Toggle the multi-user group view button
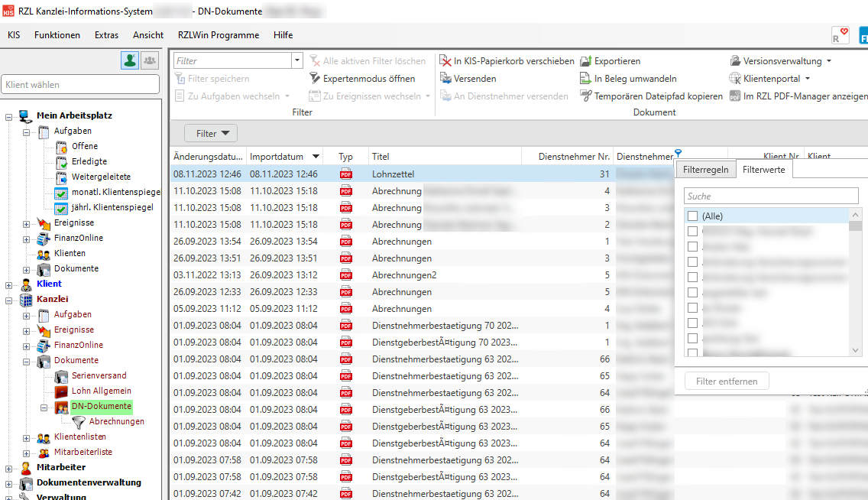Screen dimensions: 868x500 tap(150, 61)
